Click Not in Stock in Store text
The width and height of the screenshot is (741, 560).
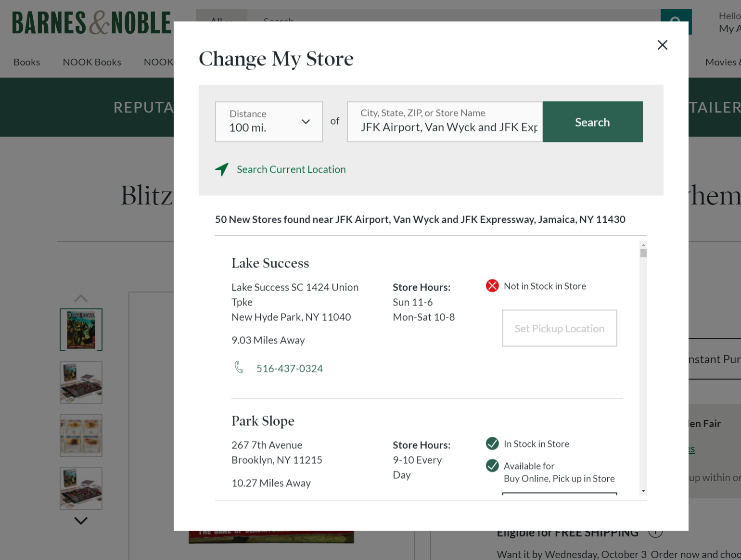coord(545,286)
